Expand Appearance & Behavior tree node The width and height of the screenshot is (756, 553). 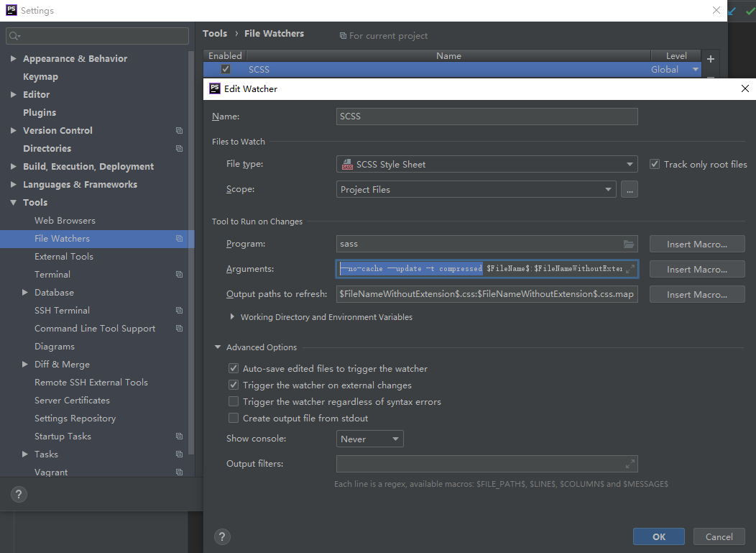click(14, 58)
